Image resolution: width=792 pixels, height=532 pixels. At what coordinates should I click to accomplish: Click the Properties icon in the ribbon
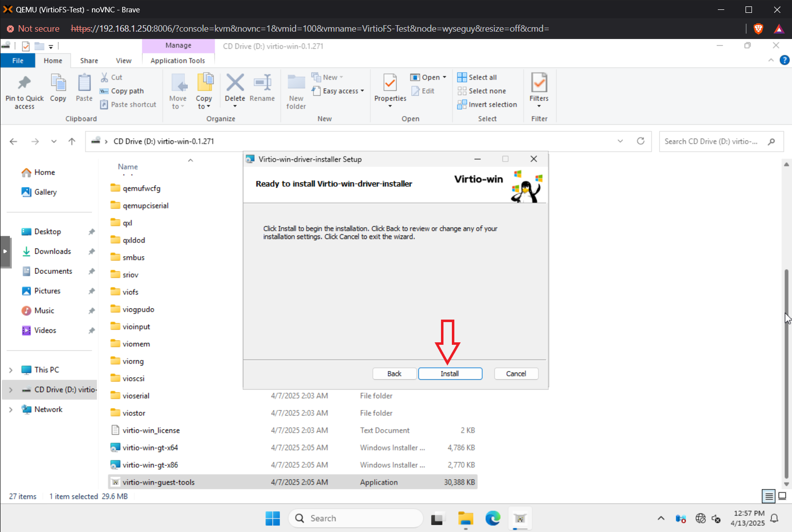point(390,83)
